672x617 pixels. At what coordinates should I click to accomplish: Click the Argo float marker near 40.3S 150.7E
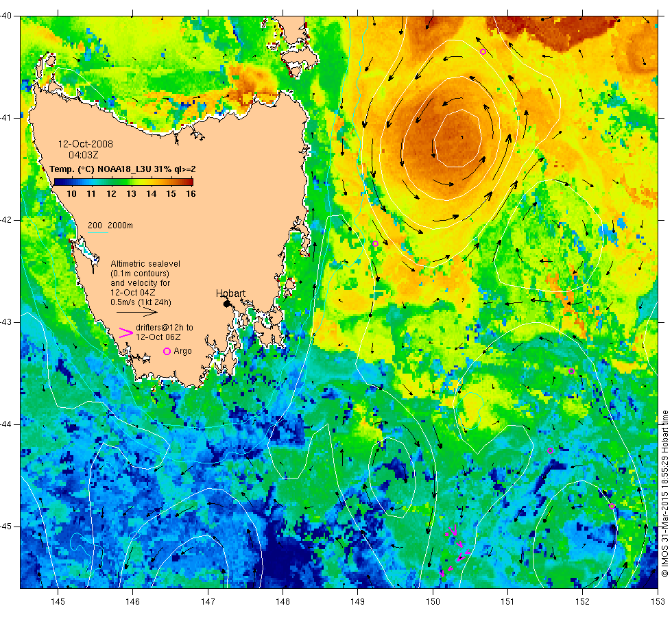click(483, 52)
